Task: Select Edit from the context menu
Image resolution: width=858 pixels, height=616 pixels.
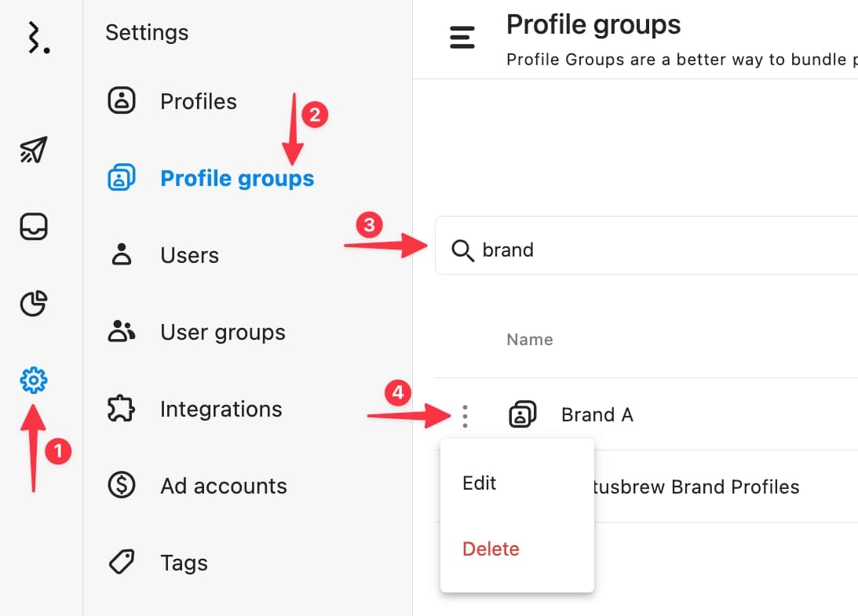Action: click(x=480, y=483)
